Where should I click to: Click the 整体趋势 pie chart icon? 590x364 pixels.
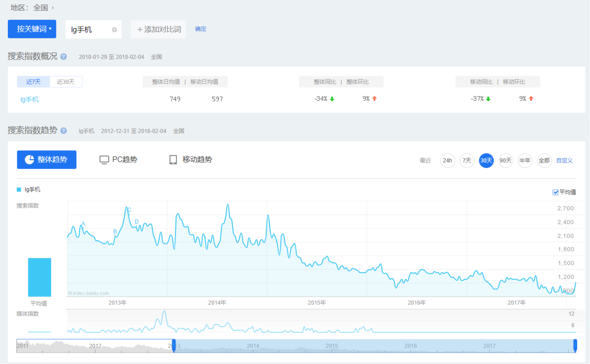[x=29, y=160]
